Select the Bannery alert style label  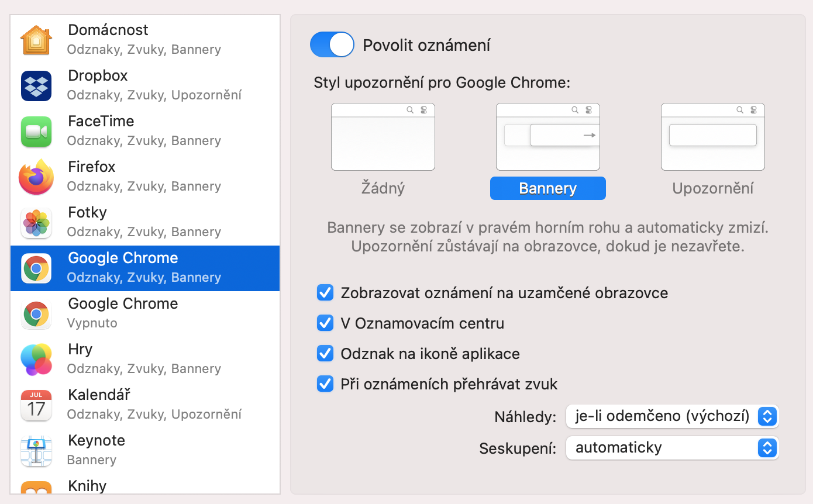point(547,188)
